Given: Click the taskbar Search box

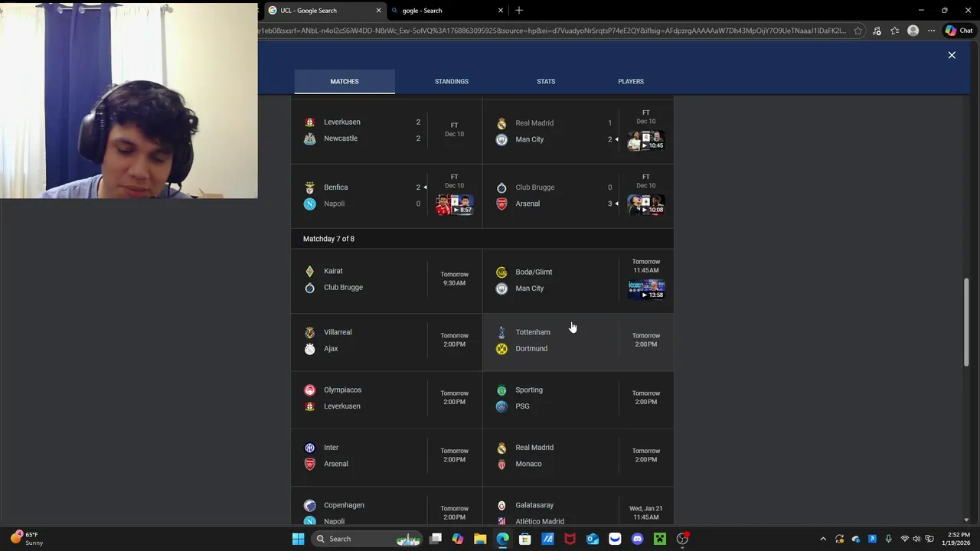Looking at the screenshot, I should click(x=367, y=539).
